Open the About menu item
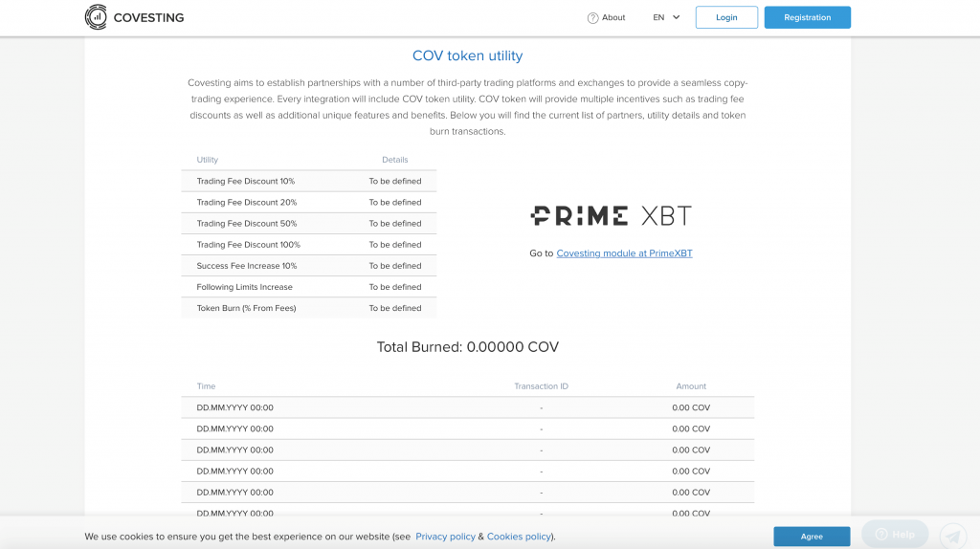Image resolution: width=980 pixels, height=549 pixels. 606,17
